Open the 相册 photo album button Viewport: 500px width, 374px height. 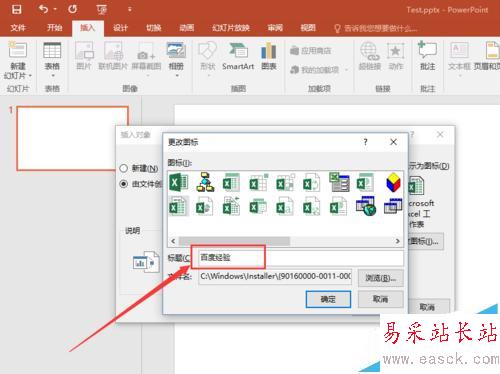click(x=176, y=59)
